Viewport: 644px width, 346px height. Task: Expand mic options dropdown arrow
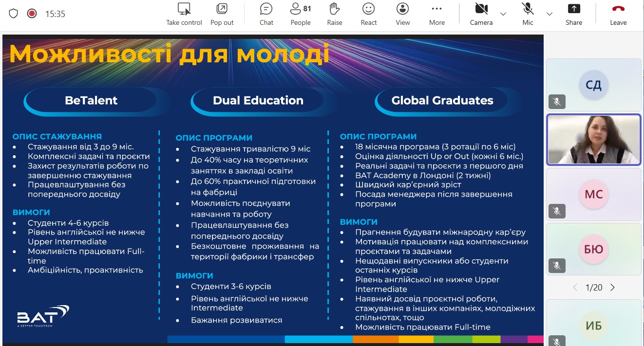(x=549, y=14)
